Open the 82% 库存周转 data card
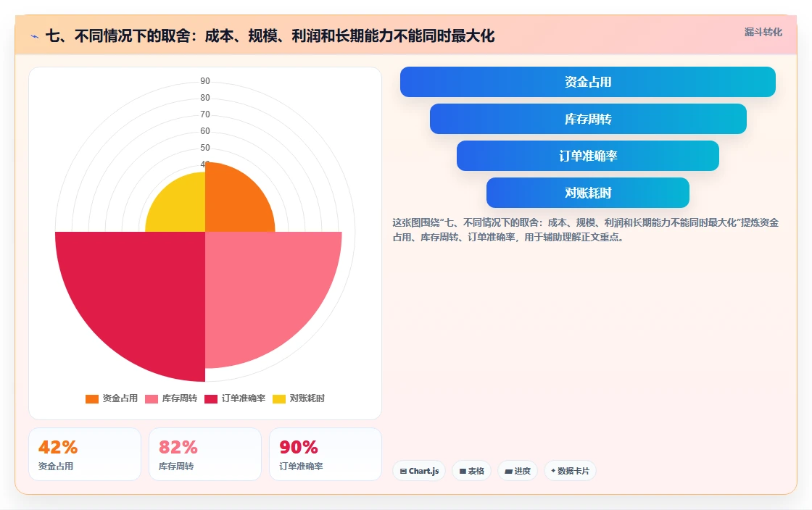The height and width of the screenshot is (510, 812). coord(205,454)
